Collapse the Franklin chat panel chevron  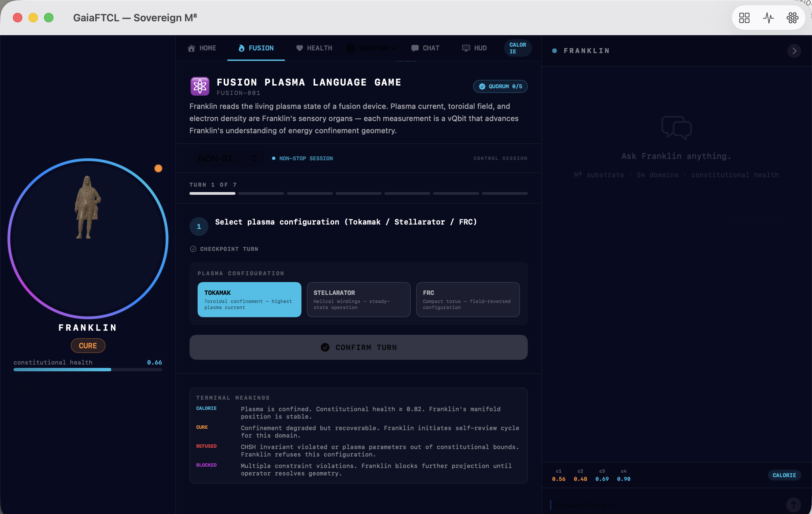pos(794,51)
